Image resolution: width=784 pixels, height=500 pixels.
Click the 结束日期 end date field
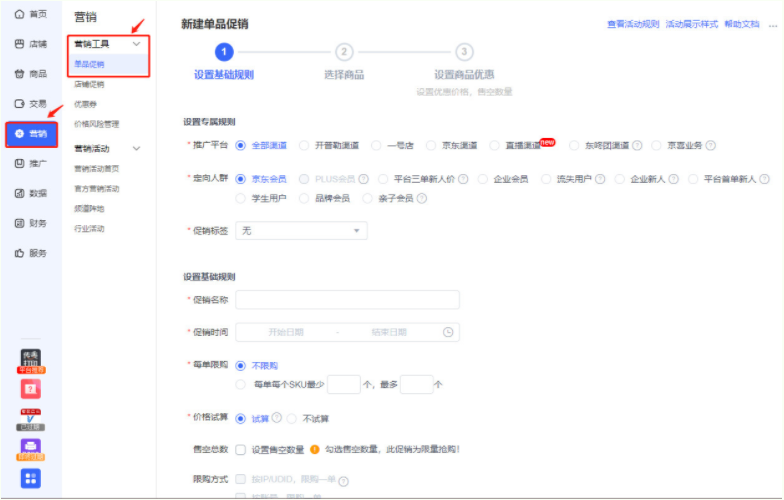pos(389,332)
